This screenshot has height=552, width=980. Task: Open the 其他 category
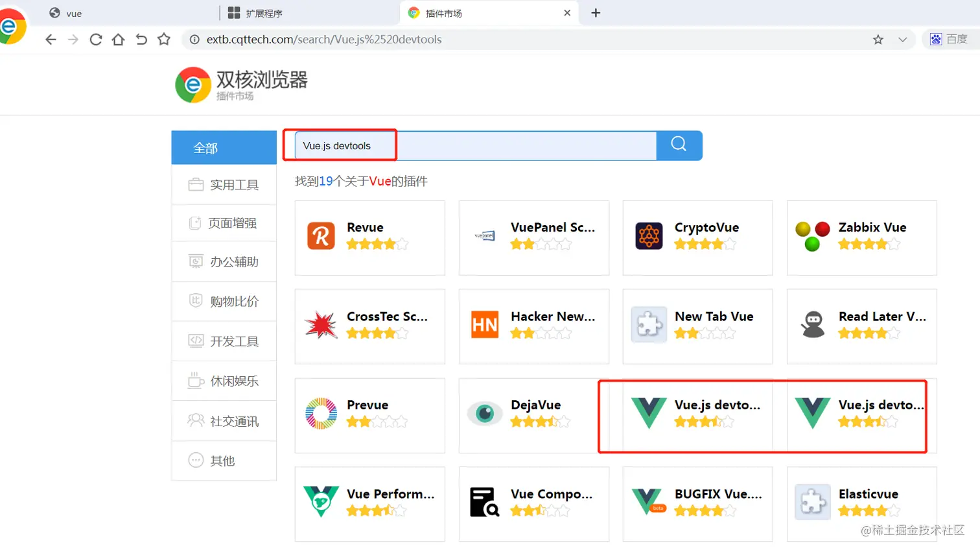click(x=224, y=461)
